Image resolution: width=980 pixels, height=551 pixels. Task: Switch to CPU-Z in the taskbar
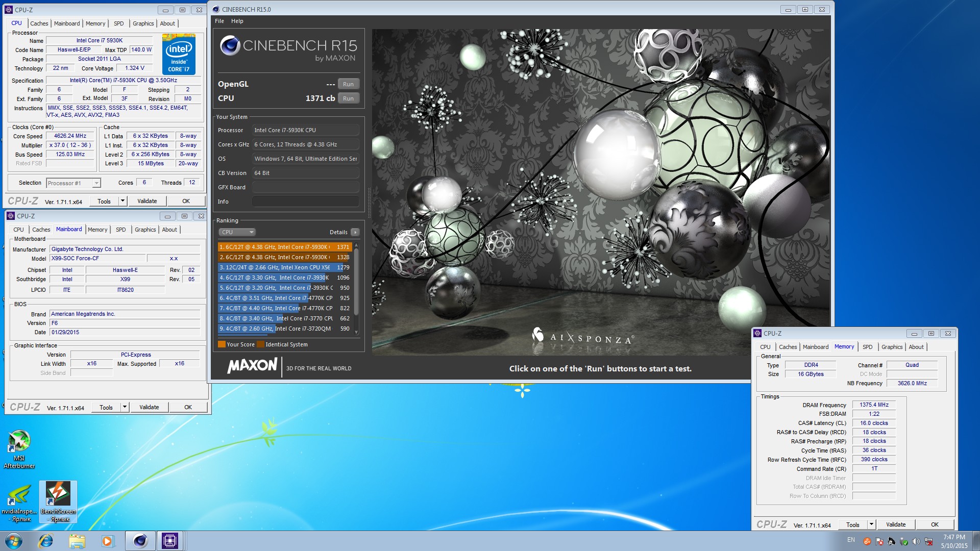(x=169, y=541)
